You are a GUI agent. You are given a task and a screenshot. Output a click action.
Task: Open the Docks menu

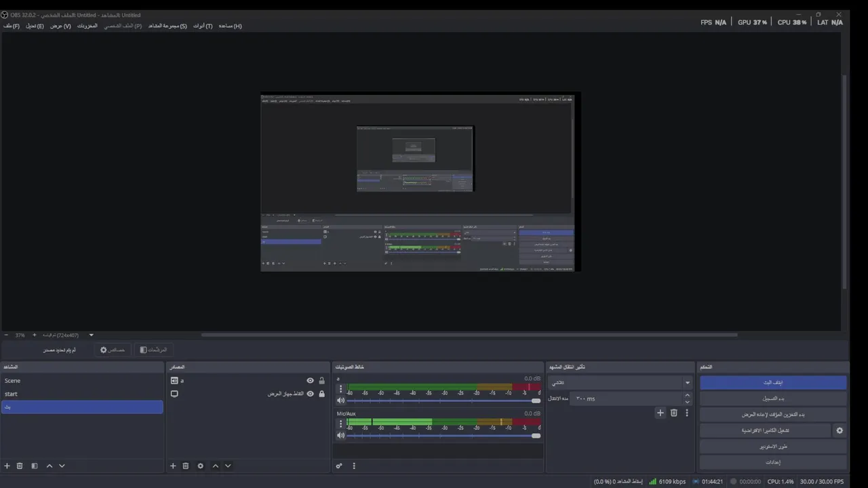pos(87,26)
